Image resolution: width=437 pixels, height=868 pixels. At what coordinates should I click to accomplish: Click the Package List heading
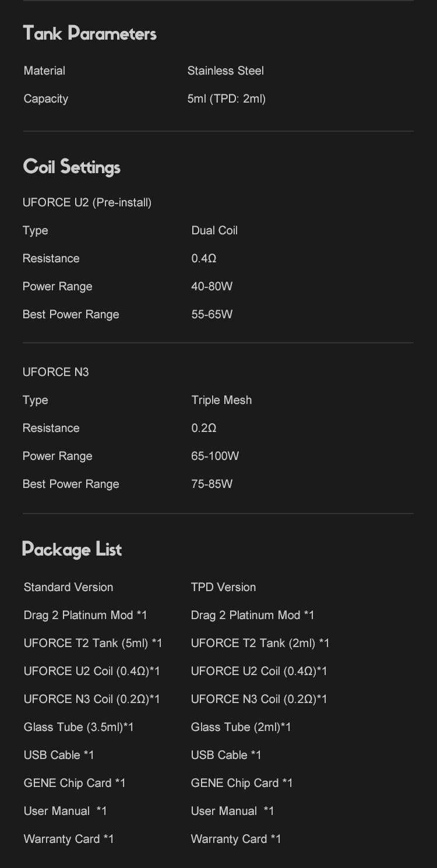(72, 549)
